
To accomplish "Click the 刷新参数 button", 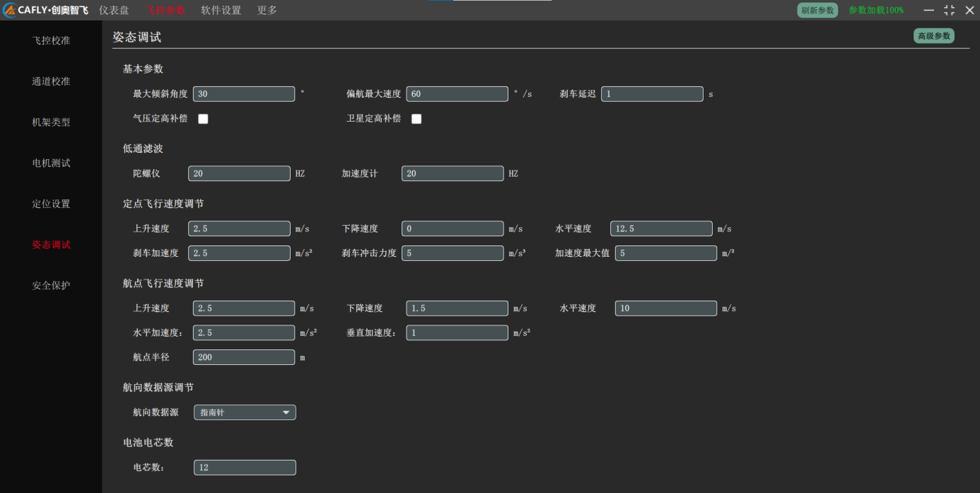I will pyautogui.click(x=817, y=10).
